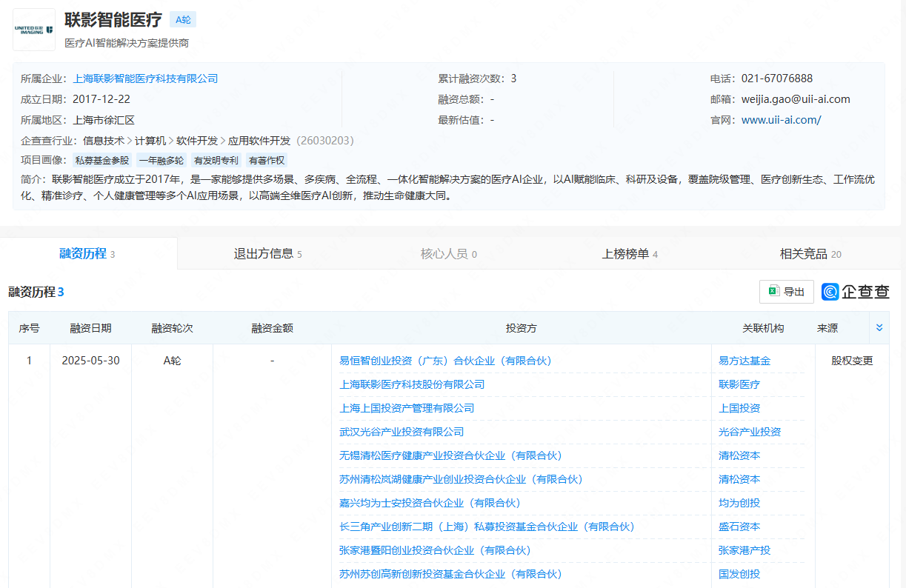Open 清松资本 in the 苏州清松岚湖 row

point(739,479)
